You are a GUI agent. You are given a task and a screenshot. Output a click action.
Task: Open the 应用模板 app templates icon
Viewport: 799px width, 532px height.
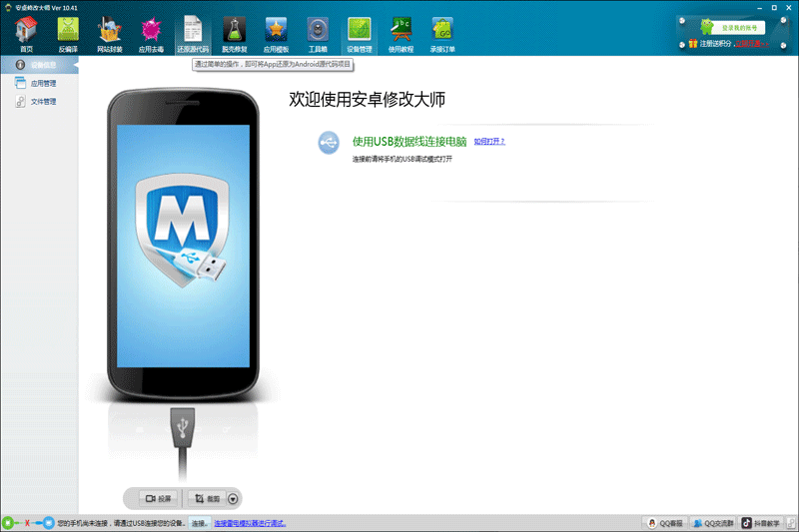click(276, 34)
